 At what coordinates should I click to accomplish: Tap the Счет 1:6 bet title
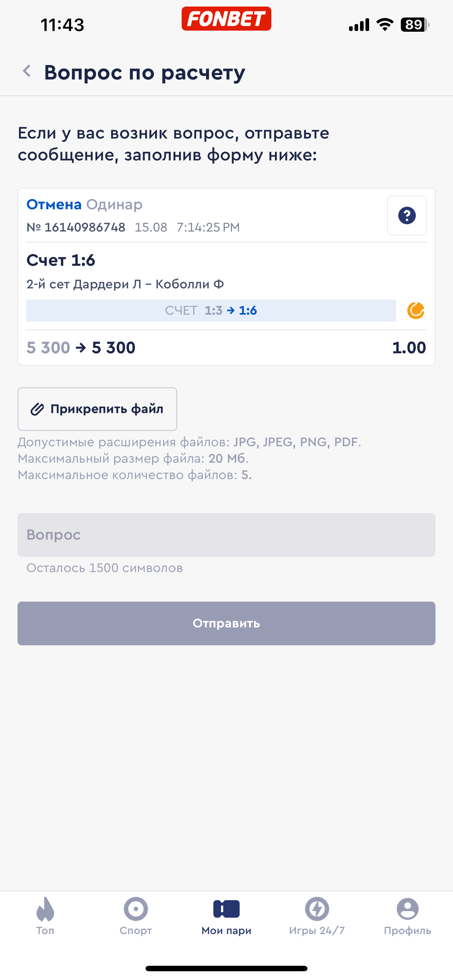61,261
